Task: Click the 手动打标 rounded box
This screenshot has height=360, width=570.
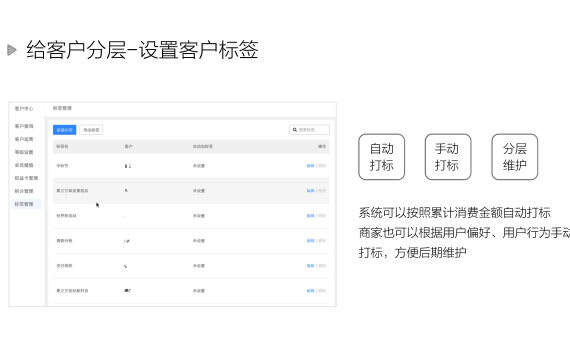Action: 448,157
